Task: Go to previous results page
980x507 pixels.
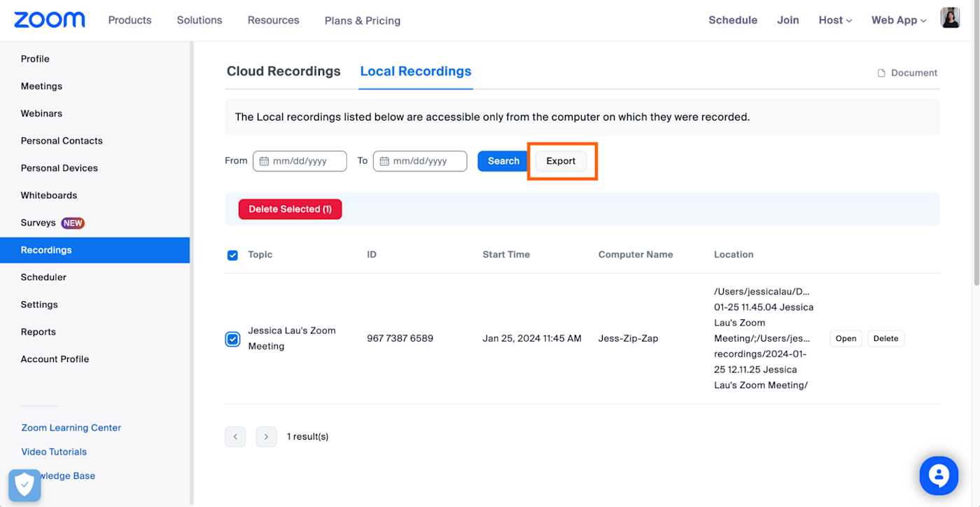Action: click(x=235, y=437)
